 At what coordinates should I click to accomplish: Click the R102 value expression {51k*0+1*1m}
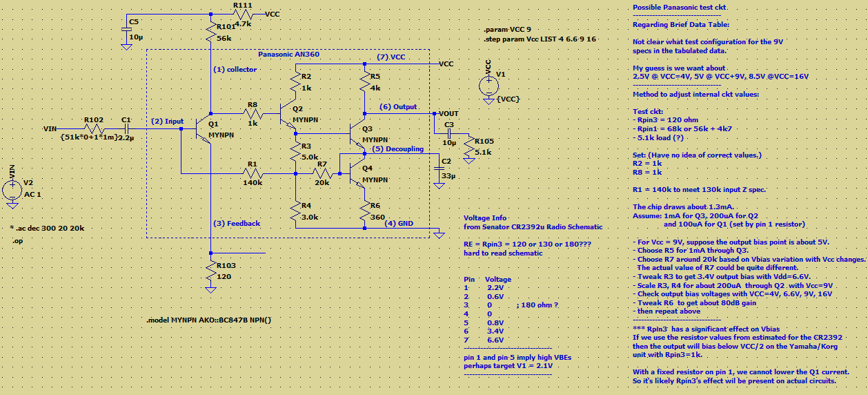click(90, 138)
